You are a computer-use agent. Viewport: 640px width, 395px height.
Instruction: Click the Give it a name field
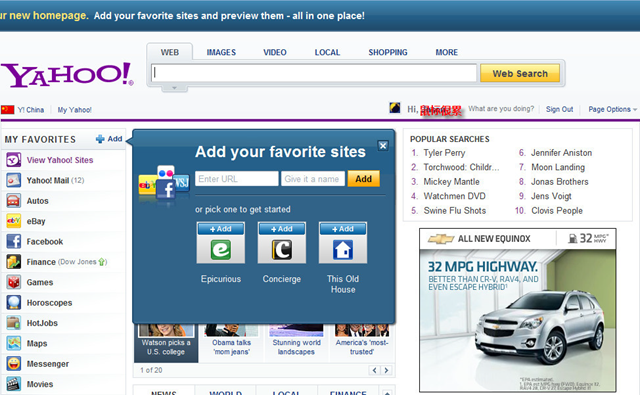coord(313,179)
